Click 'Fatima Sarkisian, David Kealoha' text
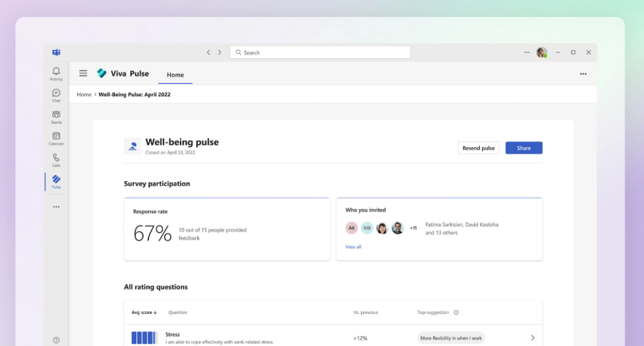644x346 pixels. pos(462,225)
